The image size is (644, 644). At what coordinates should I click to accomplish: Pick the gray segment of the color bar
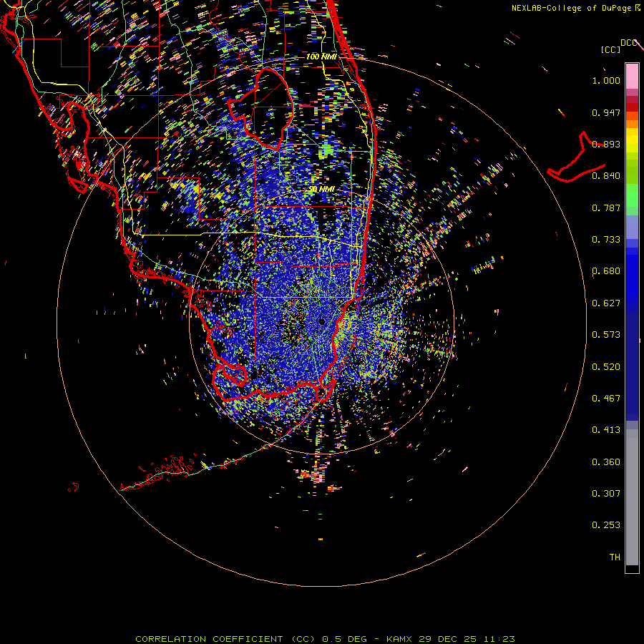click(x=632, y=497)
